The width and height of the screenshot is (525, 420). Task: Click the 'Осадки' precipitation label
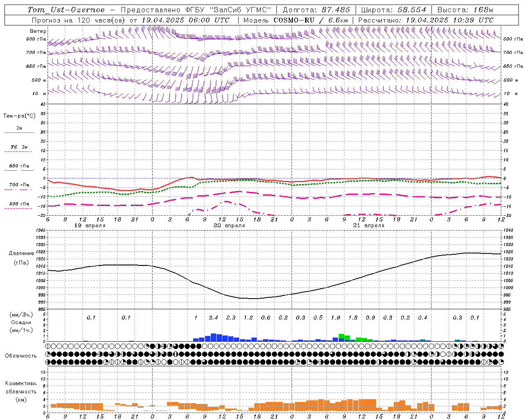[21, 322]
